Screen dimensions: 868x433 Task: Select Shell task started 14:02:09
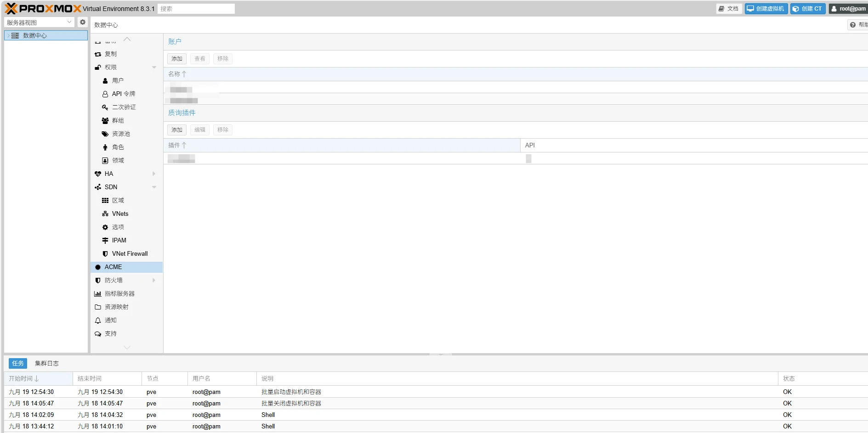(x=436, y=415)
